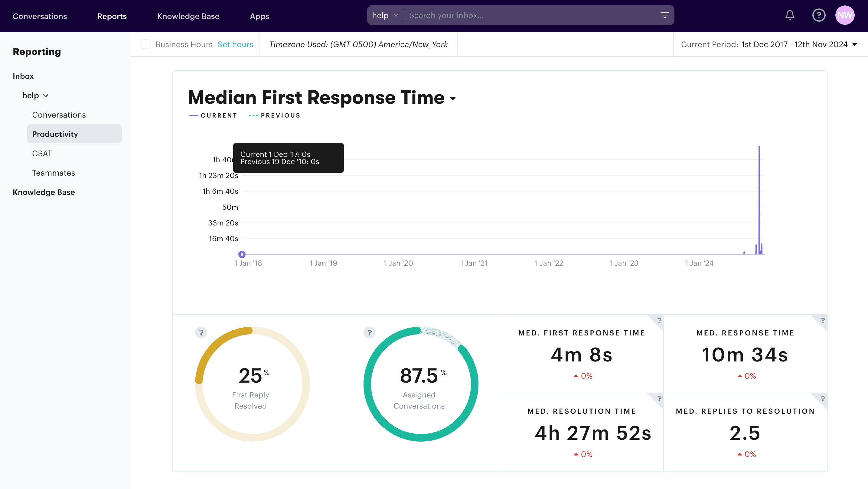Click the data point at 1 Jan '18
868x489 pixels.
coord(242,254)
